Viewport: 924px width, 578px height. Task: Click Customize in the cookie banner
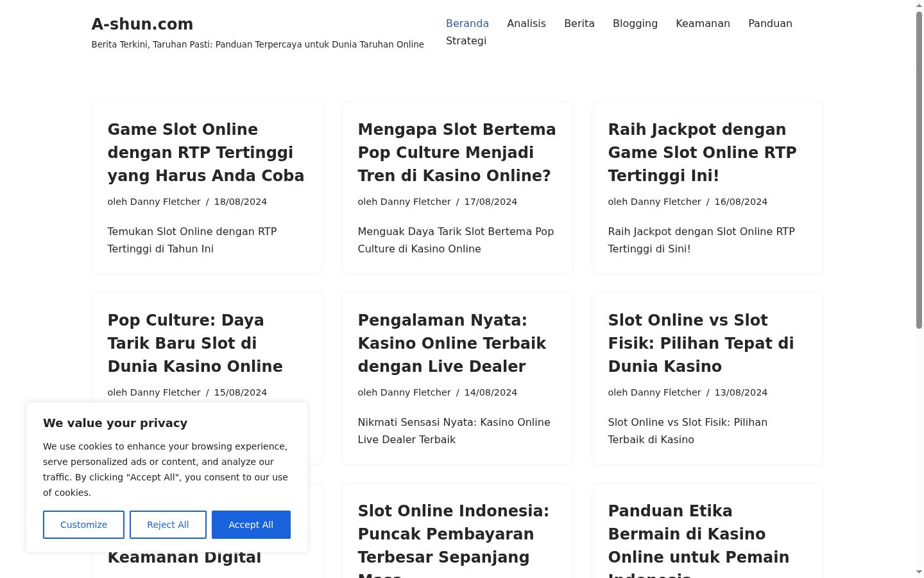[x=83, y=525]
